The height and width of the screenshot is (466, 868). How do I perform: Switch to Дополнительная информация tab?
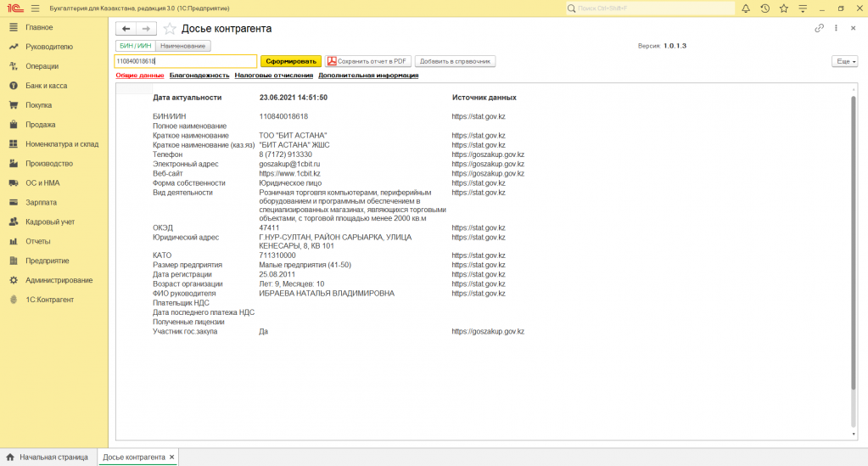pyautogui.click(x=368, y=76)
